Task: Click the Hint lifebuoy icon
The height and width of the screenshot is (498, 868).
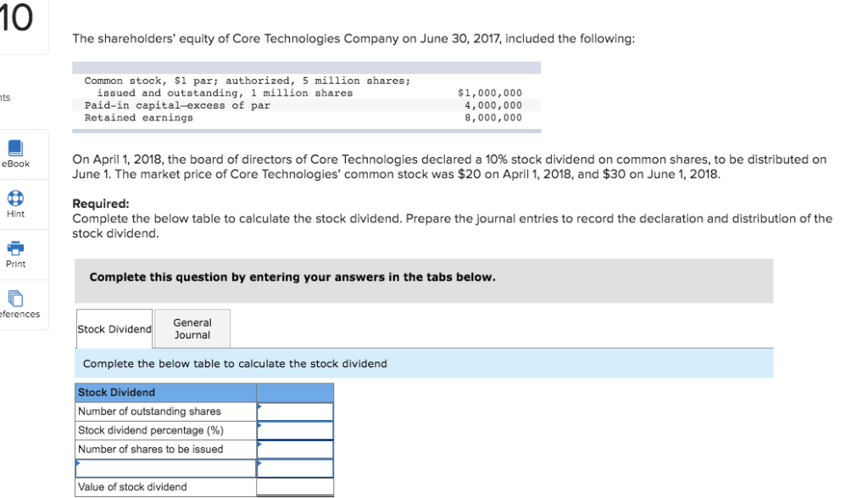Action: [x=15, y=199]
